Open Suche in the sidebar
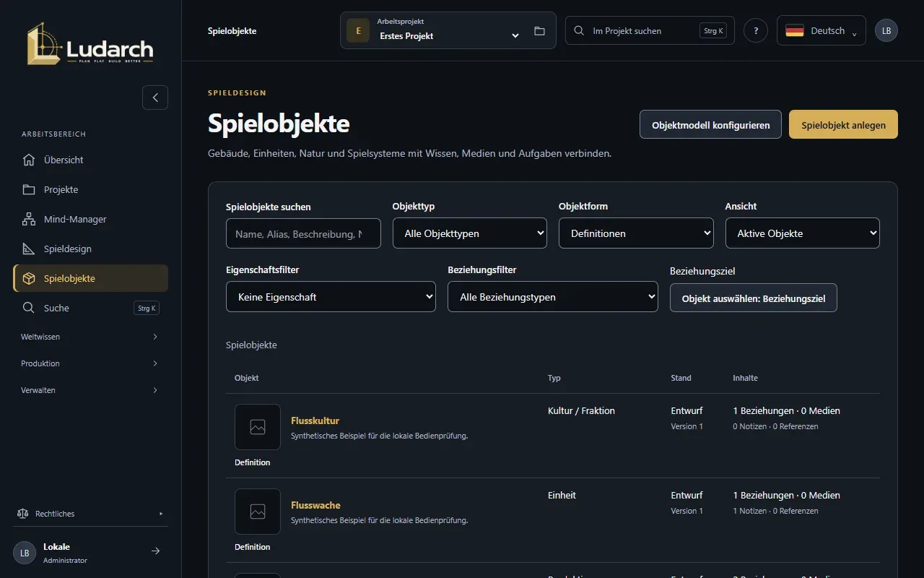The width and height of the screenshot is (924, 578). (90, 308)
